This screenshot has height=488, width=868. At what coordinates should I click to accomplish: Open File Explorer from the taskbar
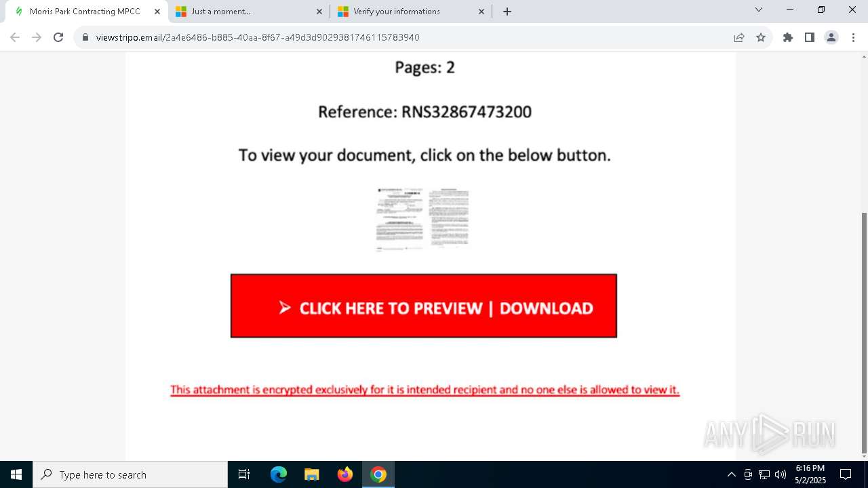(312, 474)
